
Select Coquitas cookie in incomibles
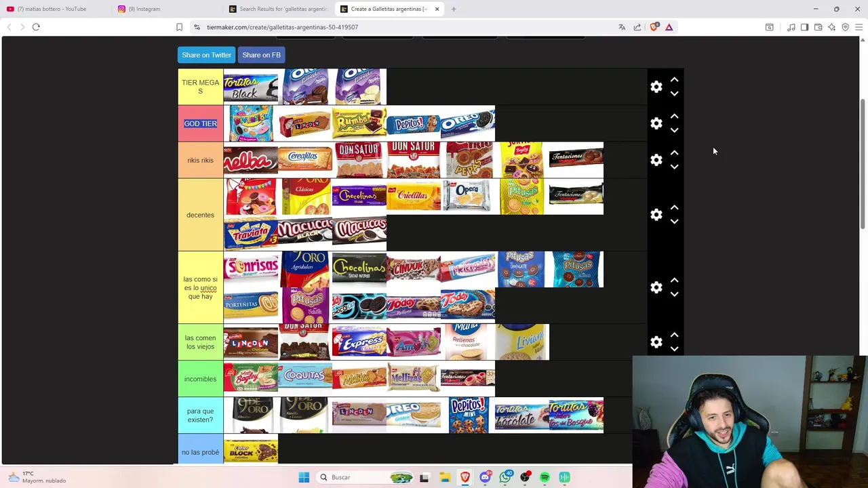[x=305, y=379]
